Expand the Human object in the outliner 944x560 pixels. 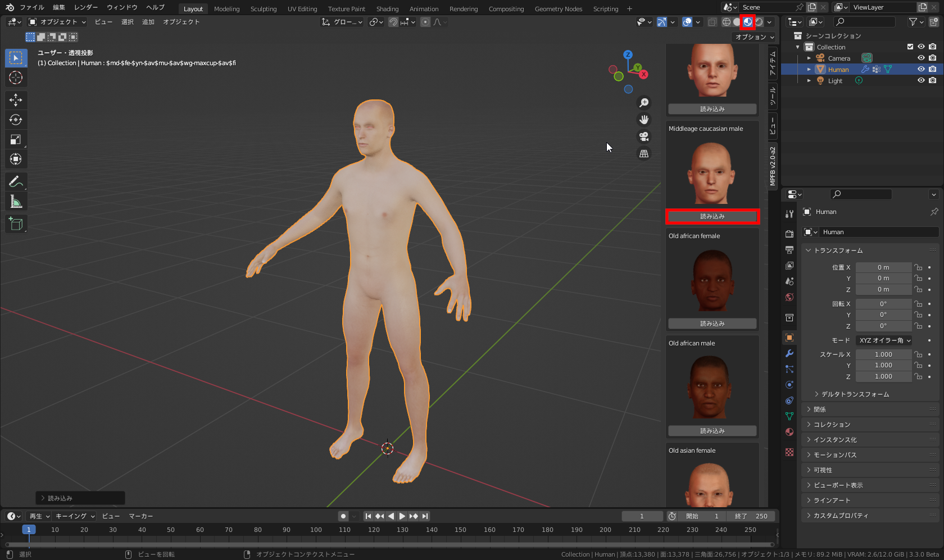click(809, 69)
